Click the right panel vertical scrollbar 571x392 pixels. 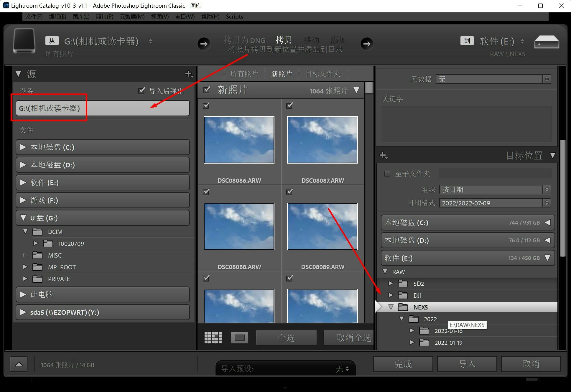pyautogui.click(x=562, y=197)
